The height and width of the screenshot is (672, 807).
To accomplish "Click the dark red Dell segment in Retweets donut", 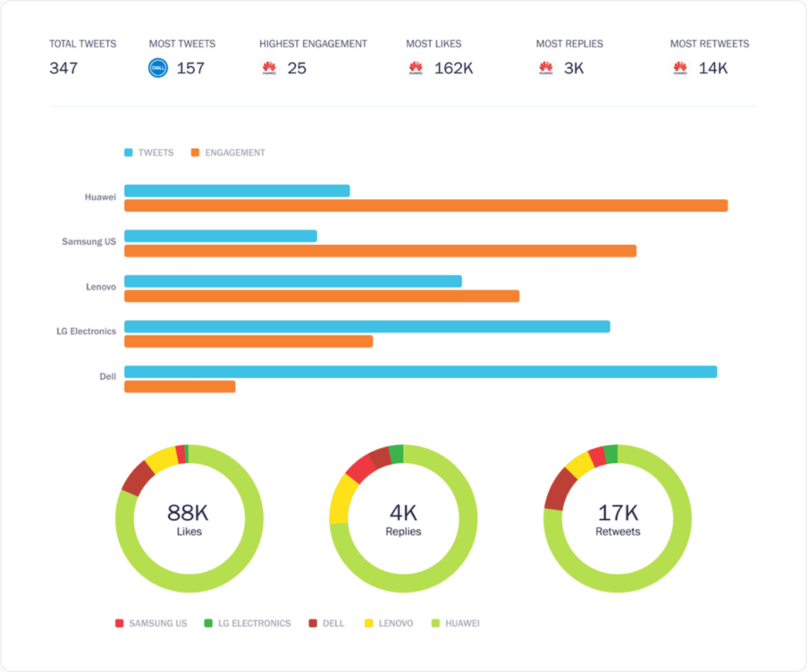I will coord(559,490).
